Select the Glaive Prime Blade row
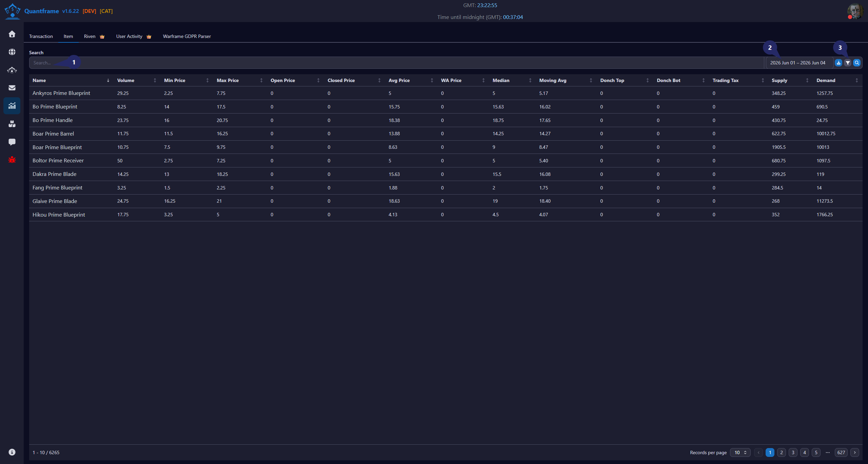 tap(446, 201)
